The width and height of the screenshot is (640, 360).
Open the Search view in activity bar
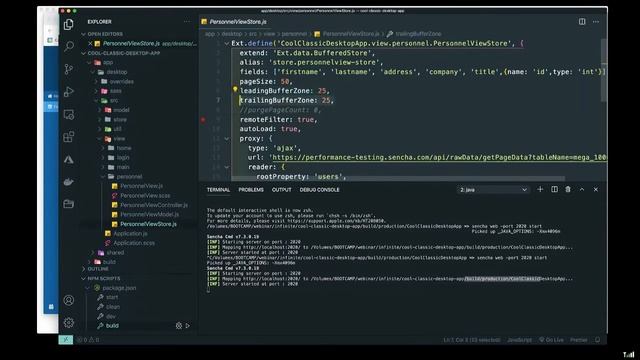(69, 46)
